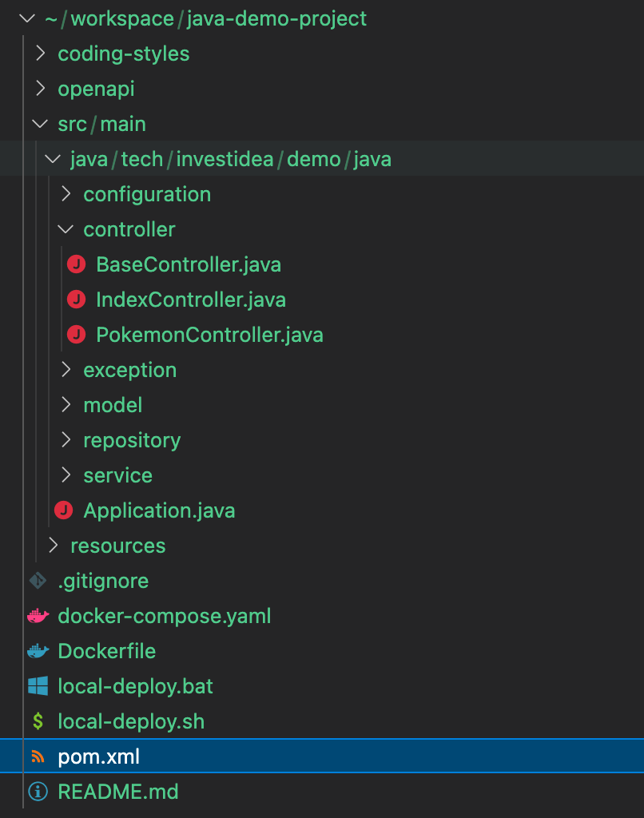This screenshot has height=818, width=644.
Task: Collapse the controller folder
Action: tap(66, 229)
